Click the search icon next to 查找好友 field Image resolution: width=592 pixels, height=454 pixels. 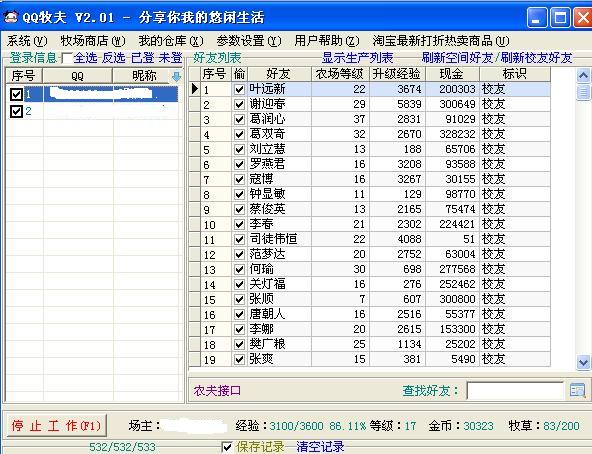[577, 390]
